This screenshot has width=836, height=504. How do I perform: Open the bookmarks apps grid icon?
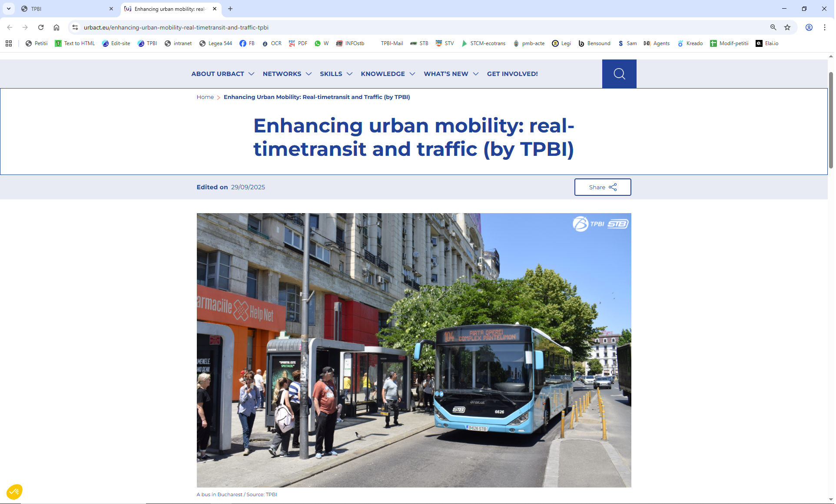tap(9, 43)
